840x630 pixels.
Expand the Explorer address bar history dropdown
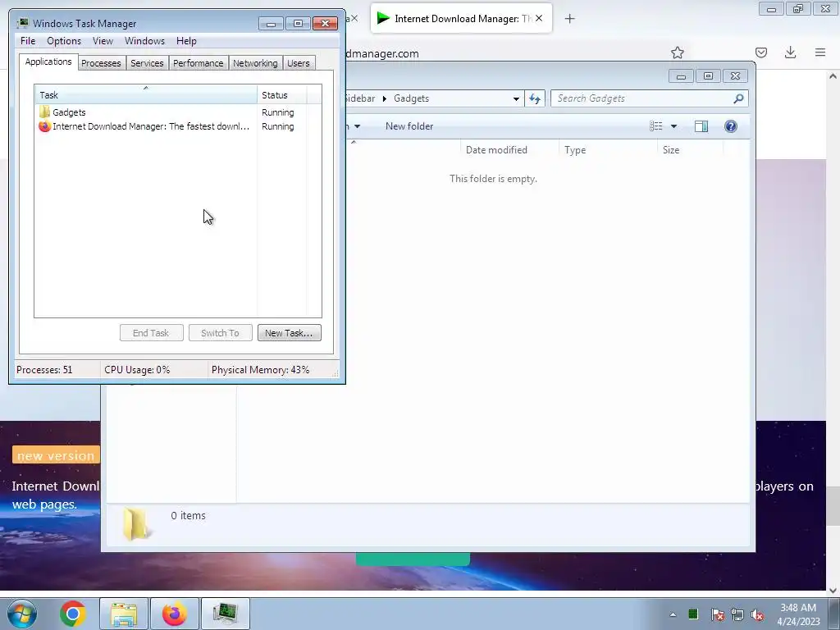(516, 98)
